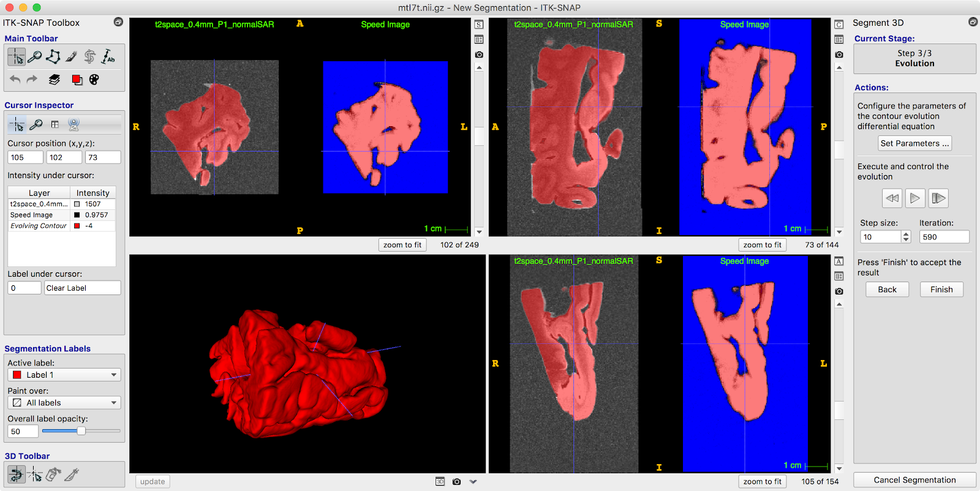Click the Redo arrow icon

click(32, 80)
